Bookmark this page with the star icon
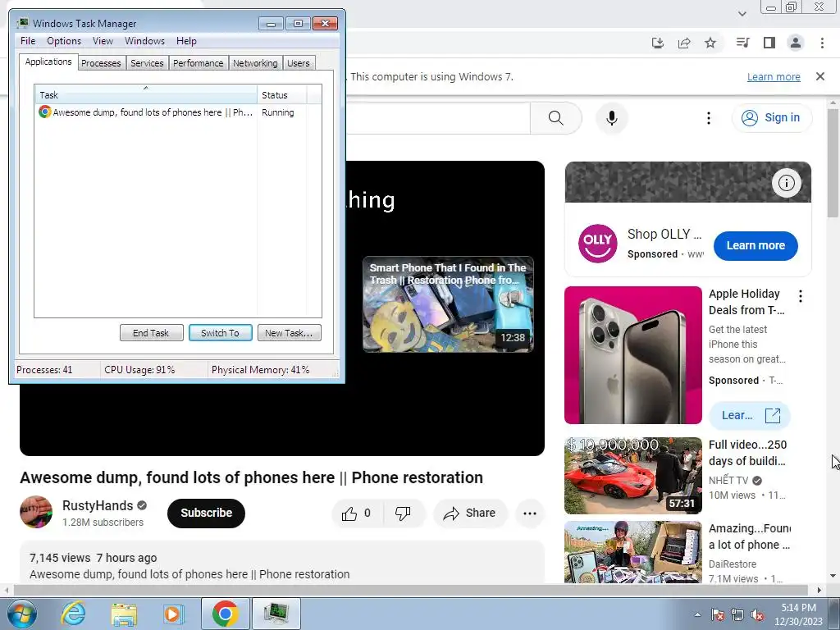Image resolution: width=840 pixels, height=630 pixels. click(710, 43)
